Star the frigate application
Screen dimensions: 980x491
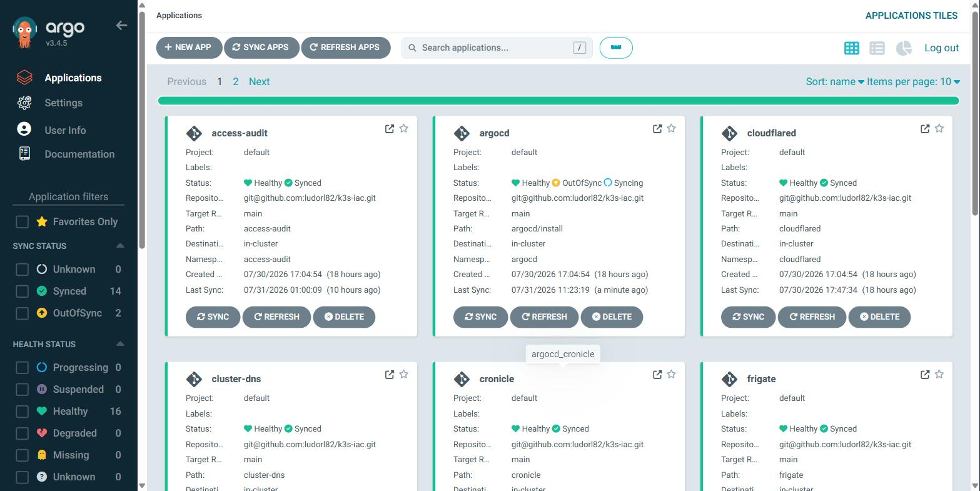click(939, 374)
